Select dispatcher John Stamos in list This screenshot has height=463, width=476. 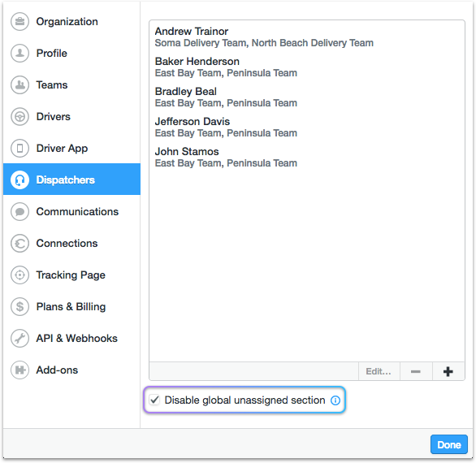click(306, 158)
